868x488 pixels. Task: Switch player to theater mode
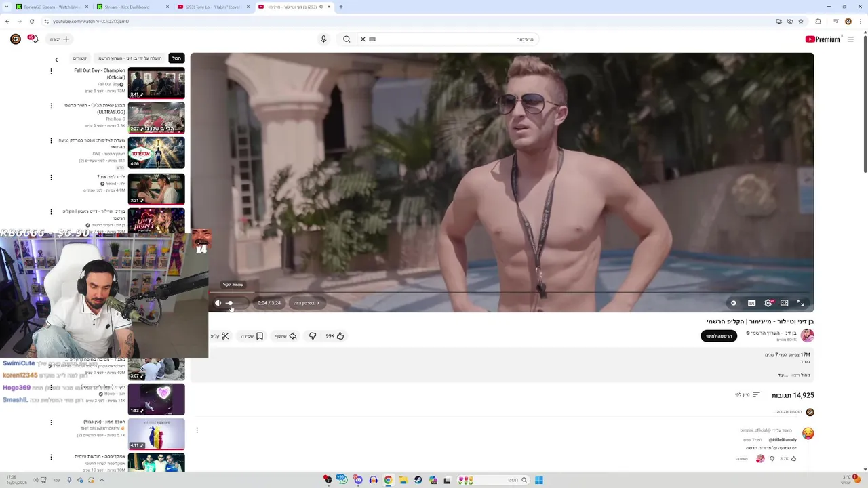[784, 303]
